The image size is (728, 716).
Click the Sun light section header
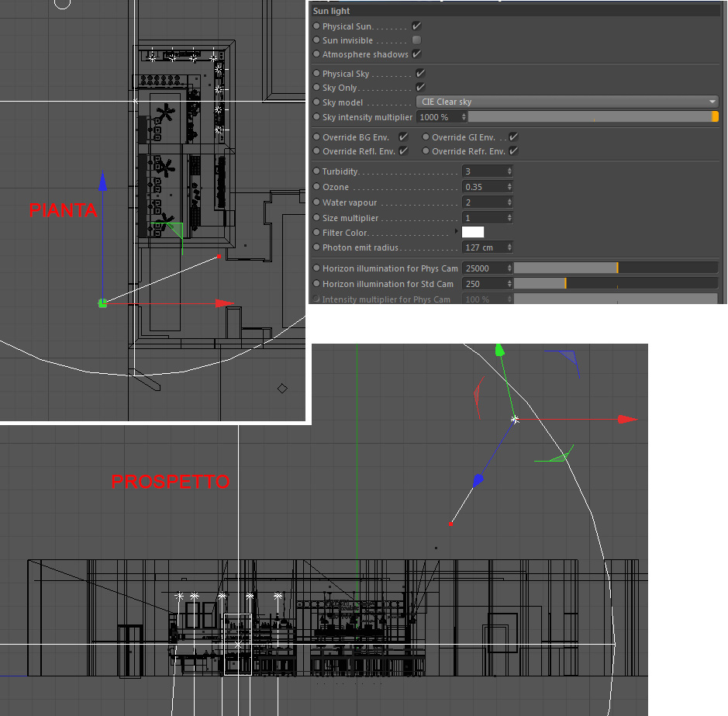516,11
